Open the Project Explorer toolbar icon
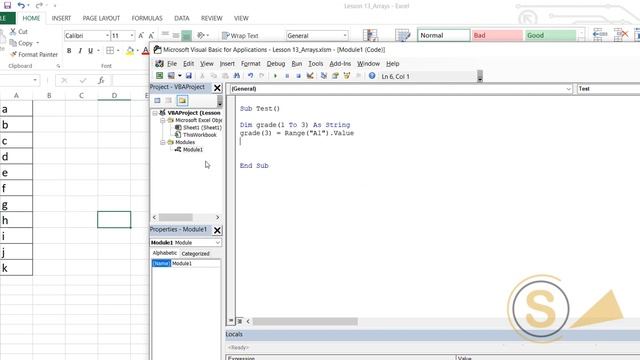The height and width of the screenshot is (360, 640). pos(324,76)
